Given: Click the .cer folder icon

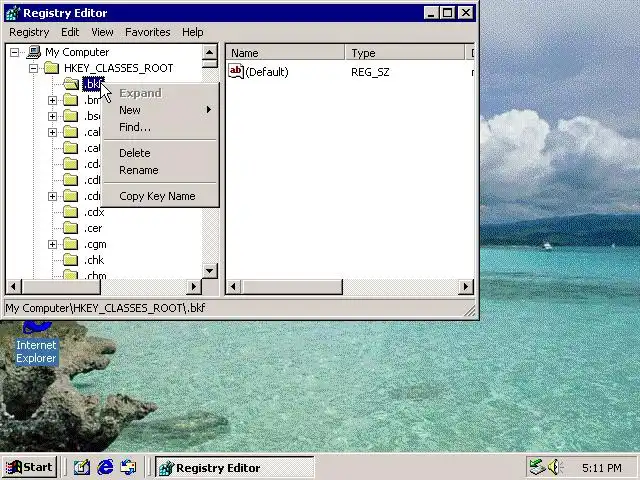Looking at the screenshot, I should [70, 228].
